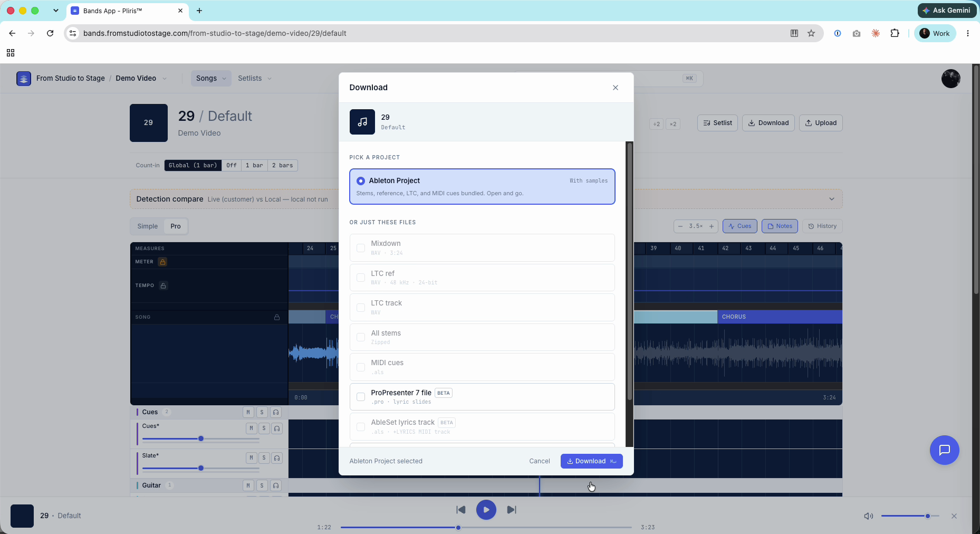Viewport: 980px width, 534px height.
Task: Click the Meter lock icon
Action: click(163, 262)
